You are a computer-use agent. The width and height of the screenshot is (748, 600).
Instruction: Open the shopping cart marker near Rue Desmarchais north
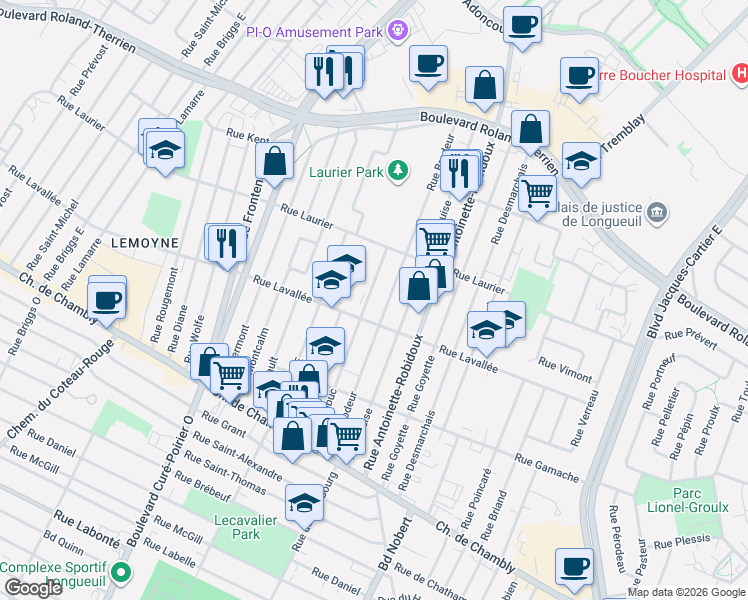538,196
